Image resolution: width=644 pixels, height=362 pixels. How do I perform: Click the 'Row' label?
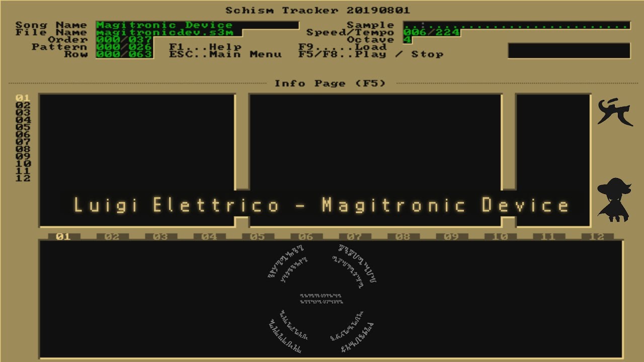75,54
